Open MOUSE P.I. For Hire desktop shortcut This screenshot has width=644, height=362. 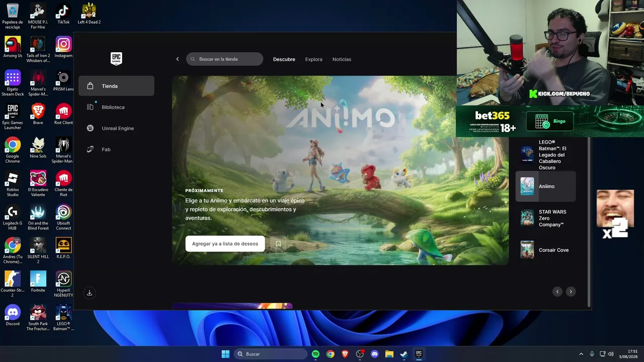tap(38, 17)
